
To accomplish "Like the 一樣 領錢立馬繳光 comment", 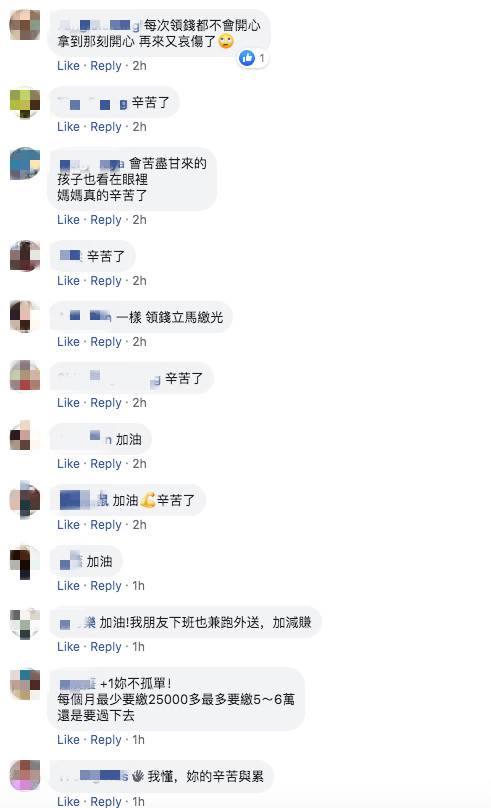I will pos(69,342).
